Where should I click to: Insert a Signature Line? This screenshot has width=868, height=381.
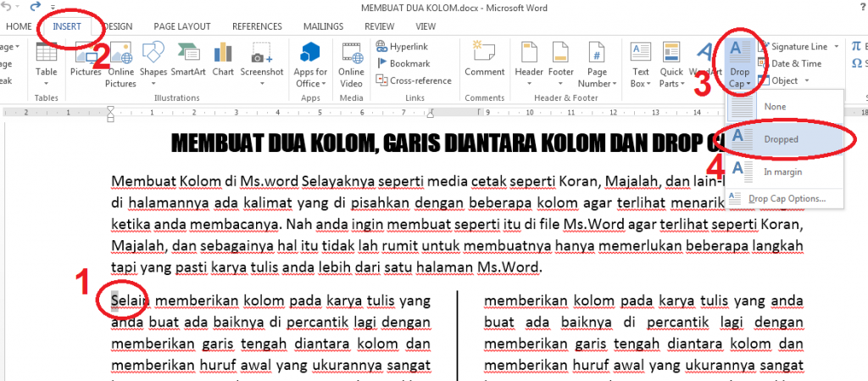pyautogui.click(x=793, y=47)
